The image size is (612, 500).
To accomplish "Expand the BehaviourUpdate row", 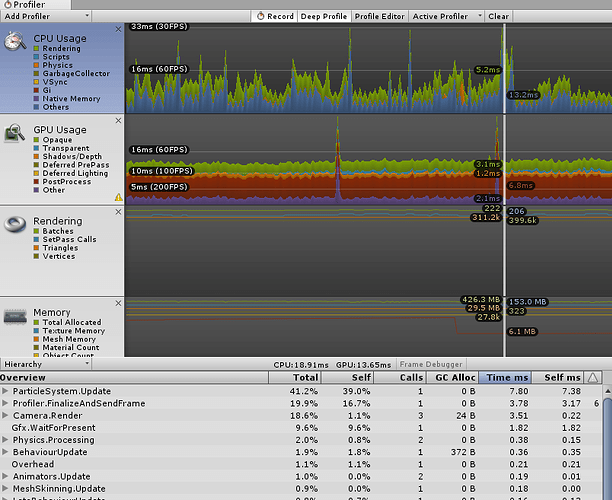I will pos(5,452).
